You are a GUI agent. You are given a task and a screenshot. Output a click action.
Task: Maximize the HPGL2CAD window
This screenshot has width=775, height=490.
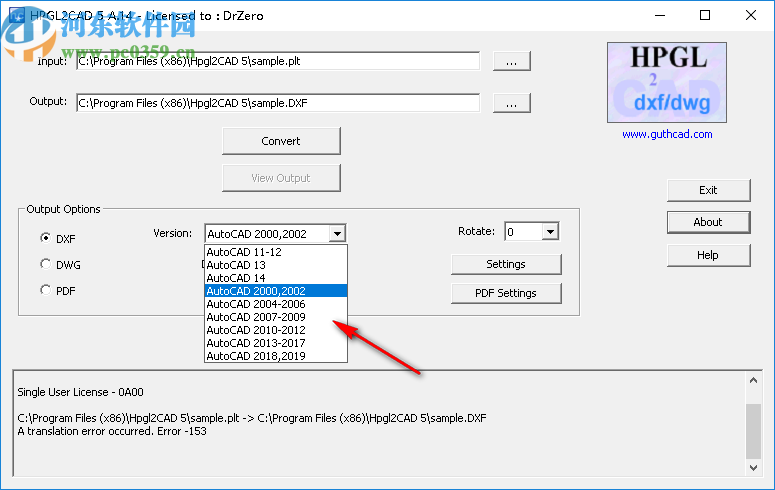[705, 15]
